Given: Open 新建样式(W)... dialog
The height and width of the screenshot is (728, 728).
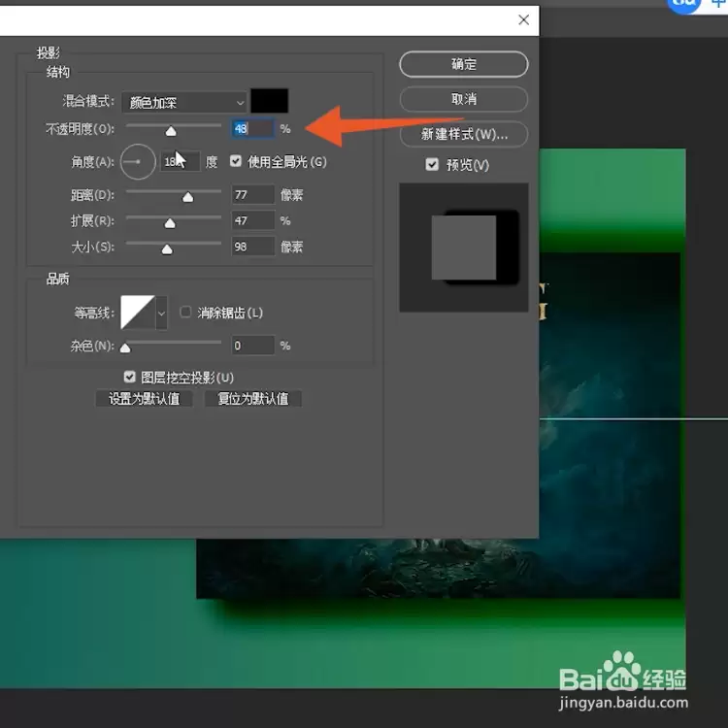Looking at the screenshot, I should click(x=463, y=134).
